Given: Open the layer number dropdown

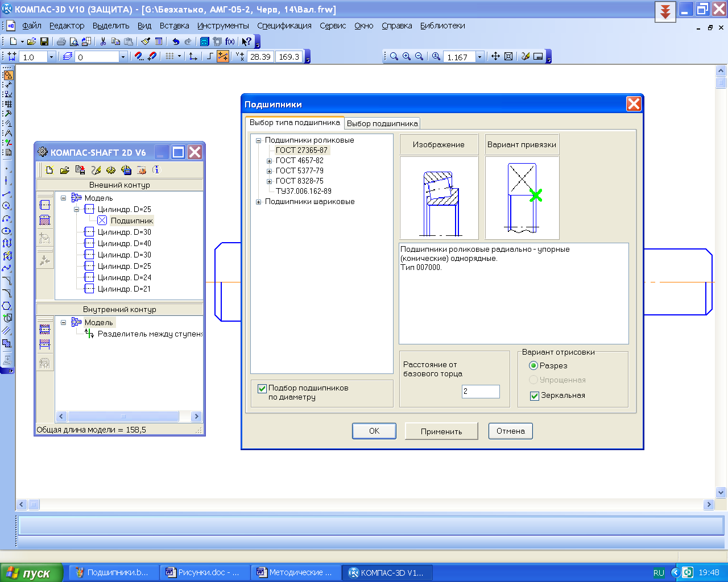Looking at the screenshot, I should pos(123,57).
